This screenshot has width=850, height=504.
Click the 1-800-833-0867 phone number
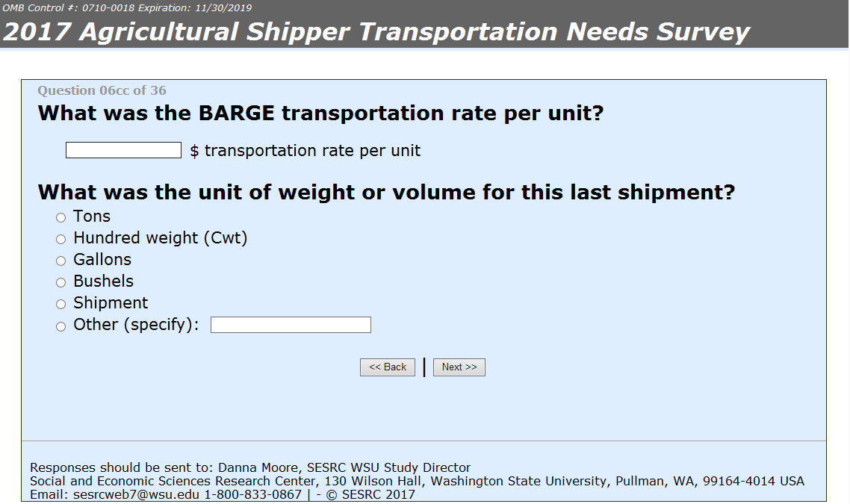point(252,494)
